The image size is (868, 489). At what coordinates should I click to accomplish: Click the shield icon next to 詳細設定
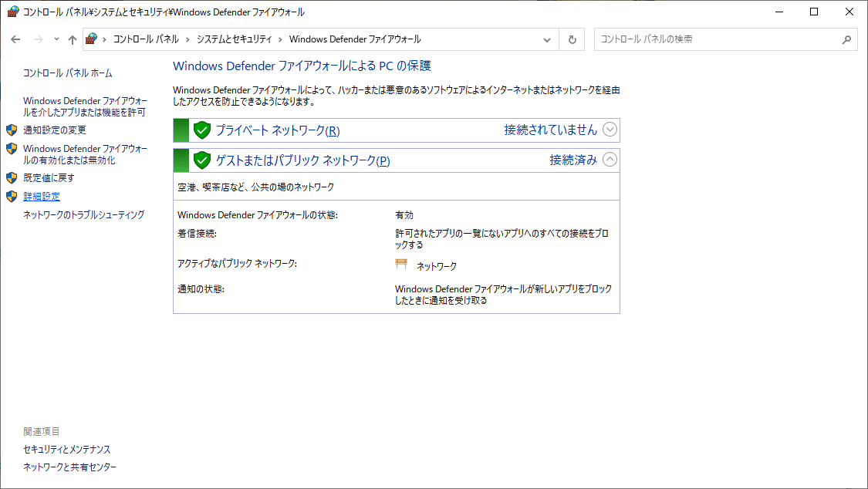coord(10,197)
